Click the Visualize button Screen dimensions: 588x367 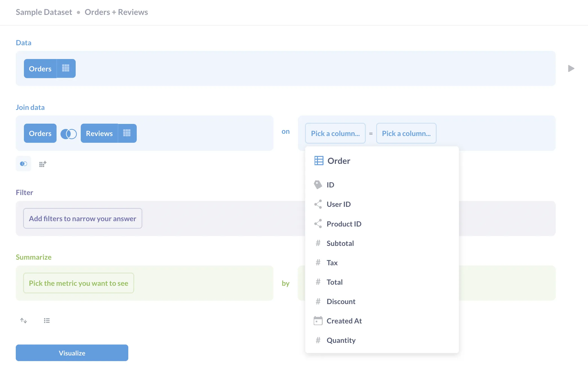[x=72, y=353]
